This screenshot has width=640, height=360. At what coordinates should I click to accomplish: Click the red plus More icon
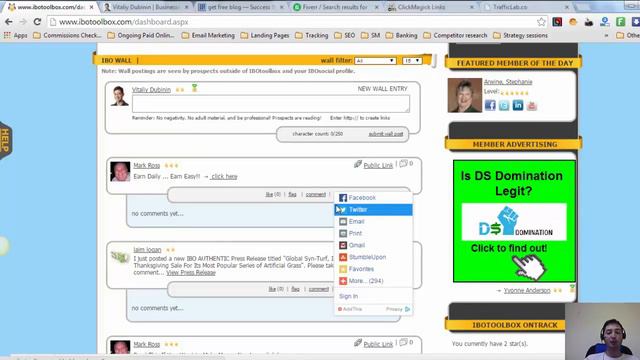point(343,281)
